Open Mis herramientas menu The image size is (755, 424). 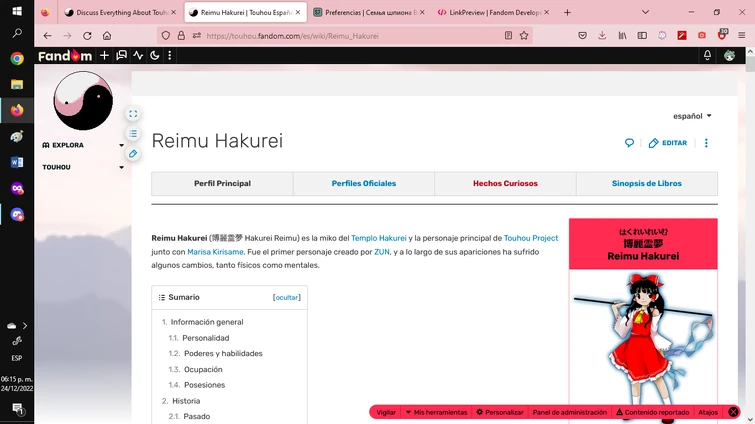pos(436,412)
